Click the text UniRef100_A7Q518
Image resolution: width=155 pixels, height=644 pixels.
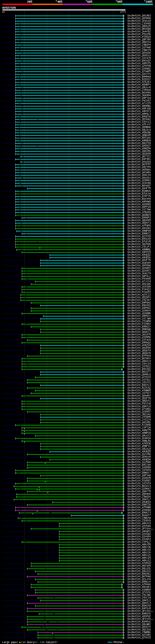[139, 563]
